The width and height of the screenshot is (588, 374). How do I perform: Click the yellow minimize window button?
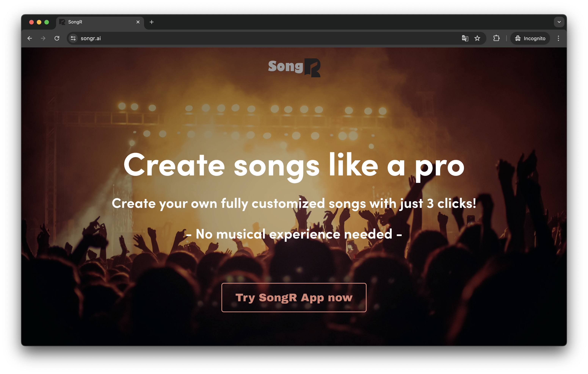click(x=39, y=22)
